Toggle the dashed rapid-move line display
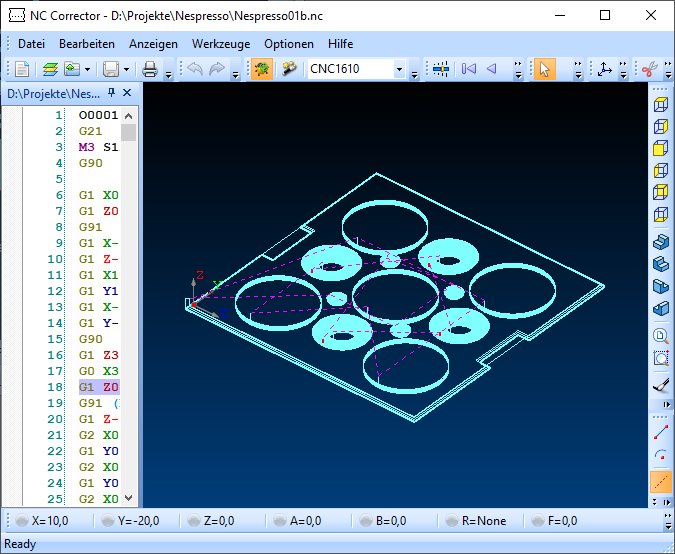 [660, 482]
